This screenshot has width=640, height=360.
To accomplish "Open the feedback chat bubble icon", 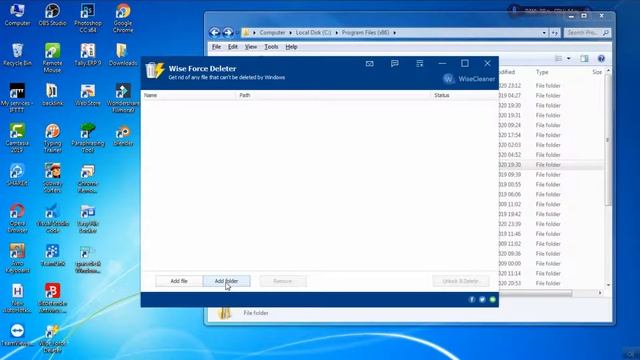I will pyautogui.click(x=395, y=64).
